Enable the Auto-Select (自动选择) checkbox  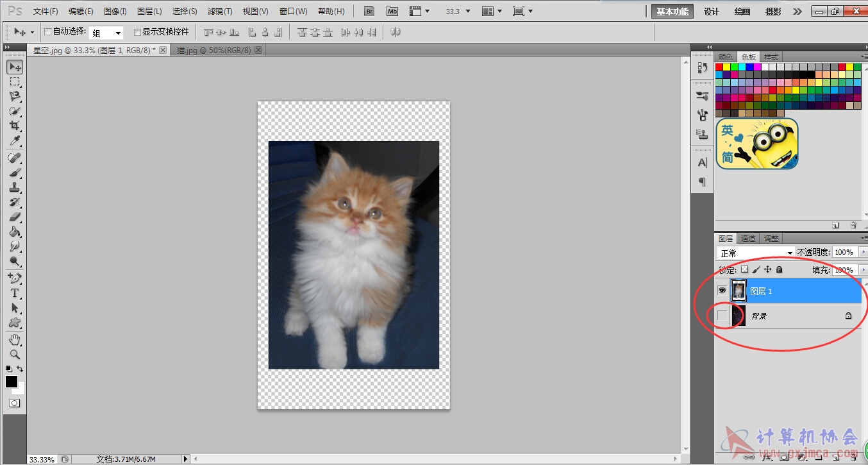click(x=47, y=31)
